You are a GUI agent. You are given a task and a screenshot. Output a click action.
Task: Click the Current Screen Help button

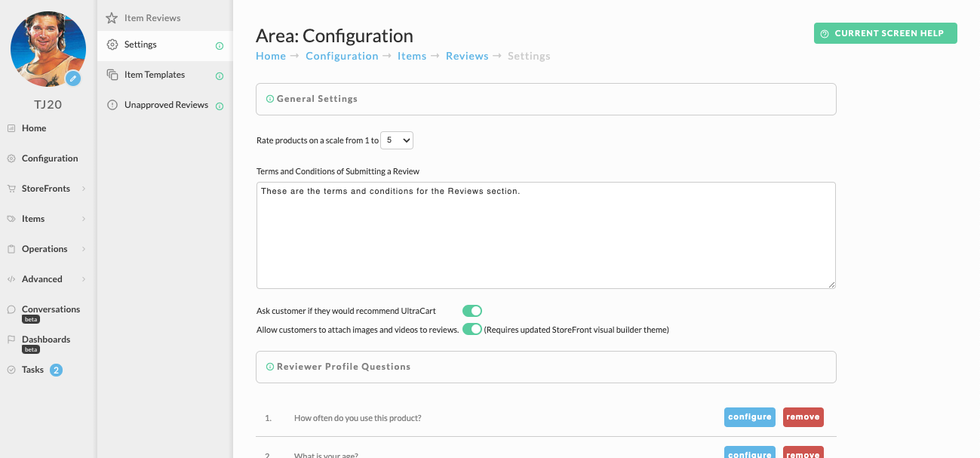point(886,33)
